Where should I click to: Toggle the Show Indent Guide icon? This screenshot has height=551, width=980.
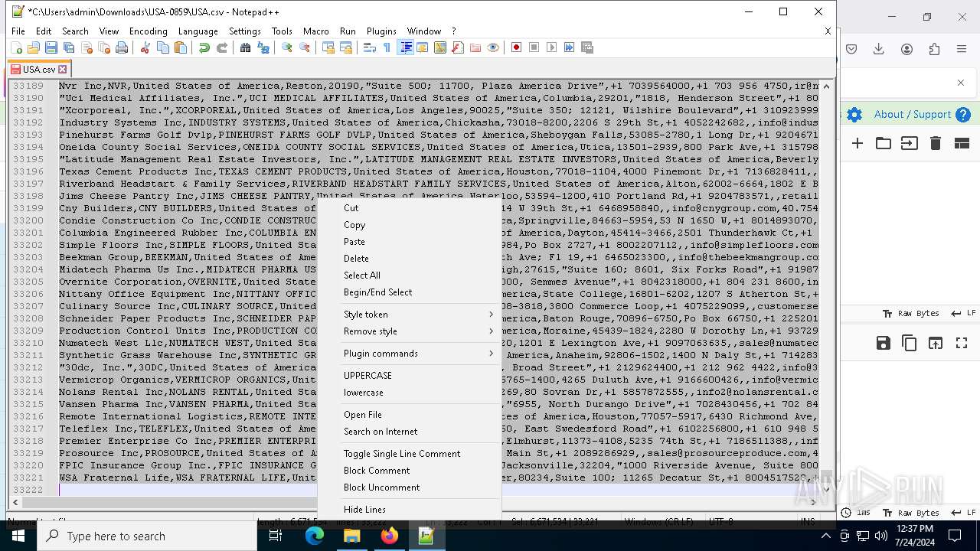point(406,47)
